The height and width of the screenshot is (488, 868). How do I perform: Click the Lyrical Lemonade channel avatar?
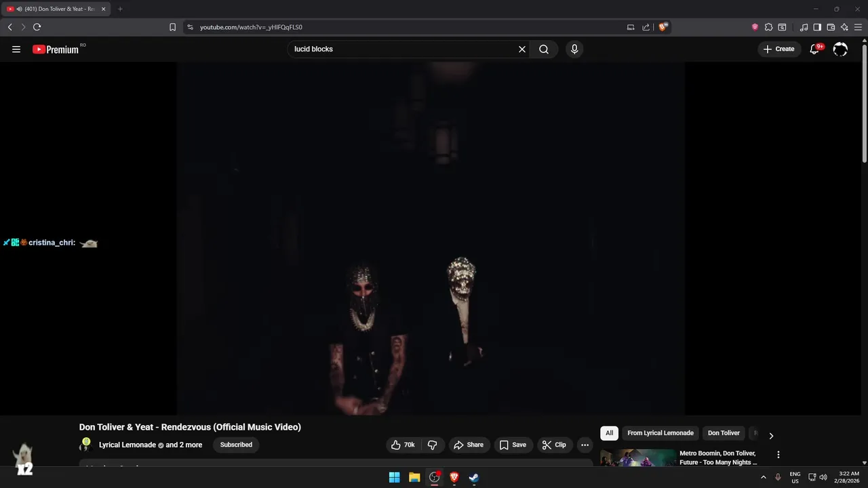85,445
